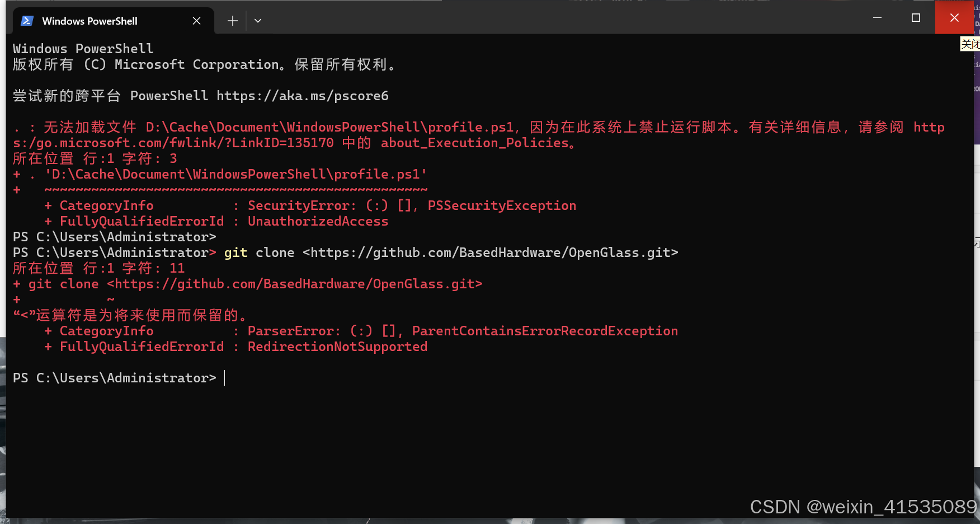Click the 'about_Execution_Policies' text
Image resolution: width=980 pixels, height=524 pixels.
475,143
